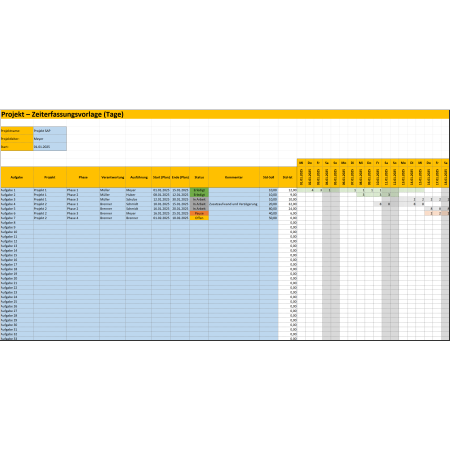Select the Projektleiter value cell containing Meyer
This screenshot has height=450, width=450.
pyautogui.click(x=50, y=139)
